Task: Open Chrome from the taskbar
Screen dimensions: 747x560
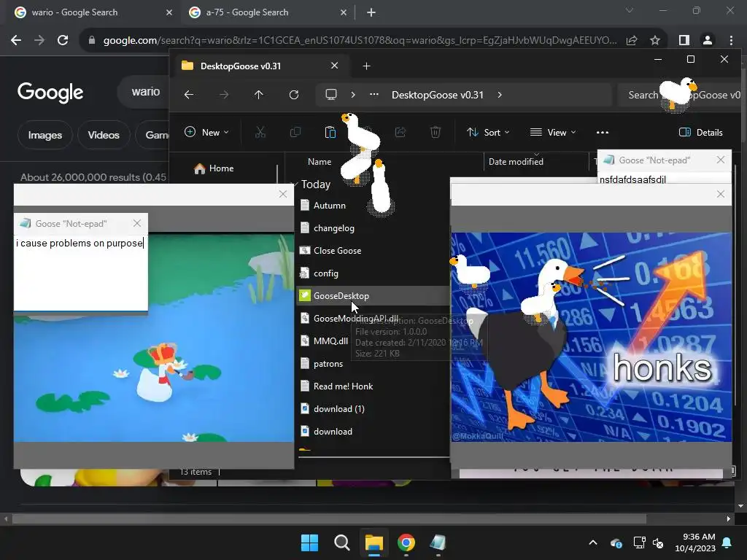Action: (x=406, y=542)
